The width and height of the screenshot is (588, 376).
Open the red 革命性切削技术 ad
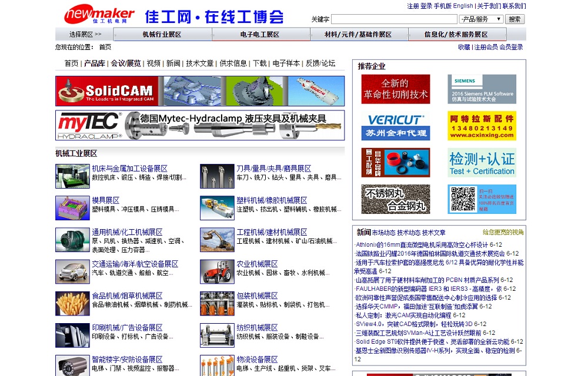tap(396, 89)
